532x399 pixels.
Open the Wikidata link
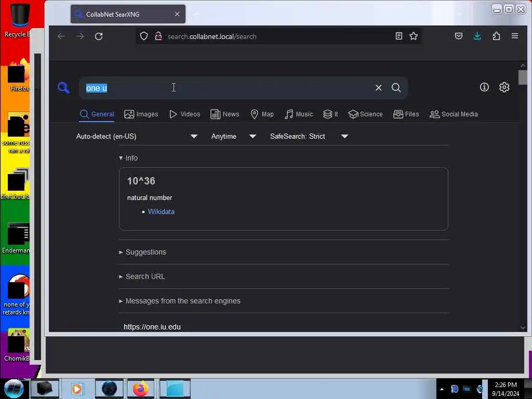[x=161, y=212]
